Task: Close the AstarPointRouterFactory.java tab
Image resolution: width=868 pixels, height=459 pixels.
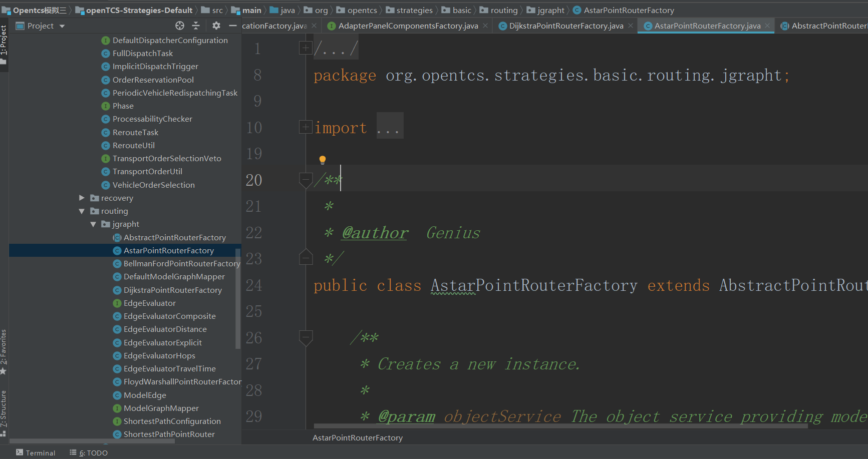Action: pos(767,26)
